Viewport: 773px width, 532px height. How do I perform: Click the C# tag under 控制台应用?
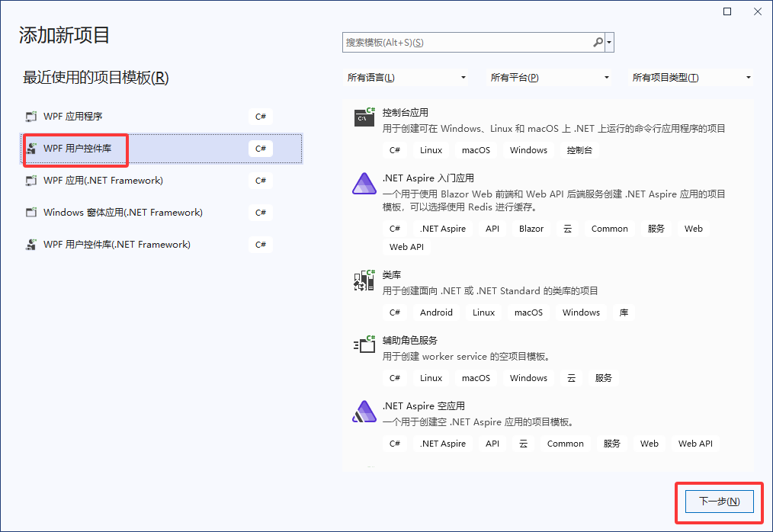point(395,149)
